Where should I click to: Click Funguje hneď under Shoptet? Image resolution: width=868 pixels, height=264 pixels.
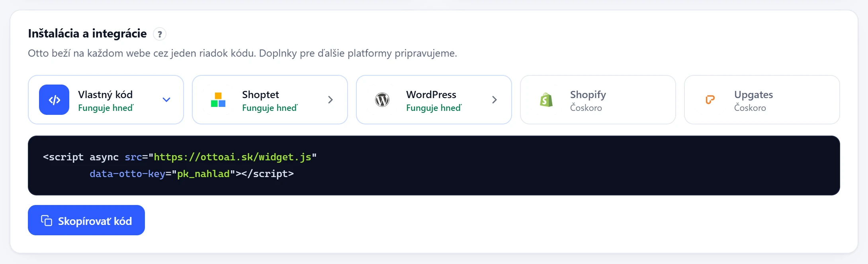pos(270,108)
